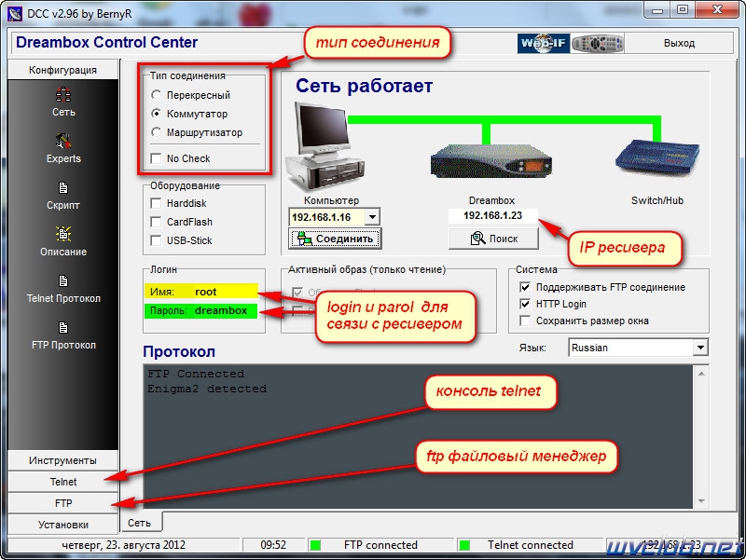This screenshot has height=560, width=746.
Task: Minimize the DCC window
Action: [657, 10]
